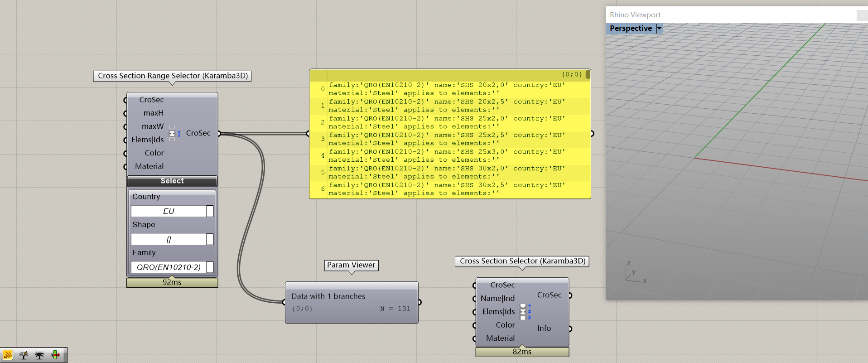Click the Cross Section Selector component icon
The image size is (868, 363).
coord(523,312)
